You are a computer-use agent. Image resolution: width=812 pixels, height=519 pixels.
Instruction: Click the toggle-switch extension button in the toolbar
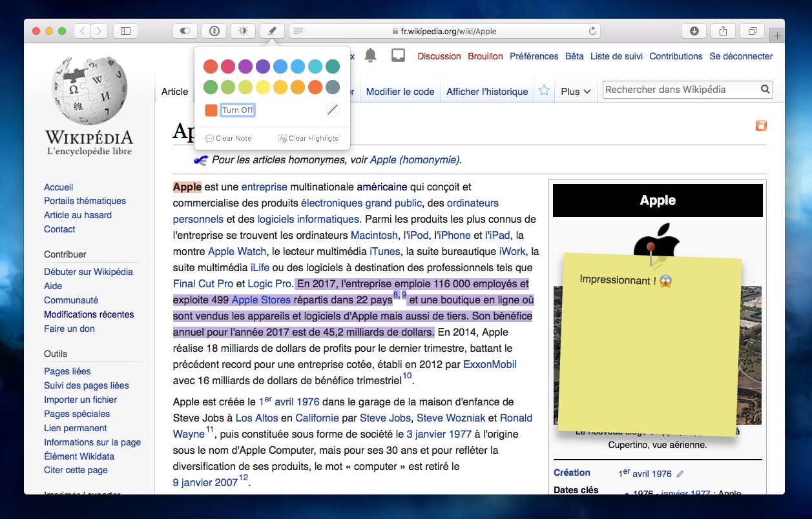pyautogui.click(x=185, y=30)
